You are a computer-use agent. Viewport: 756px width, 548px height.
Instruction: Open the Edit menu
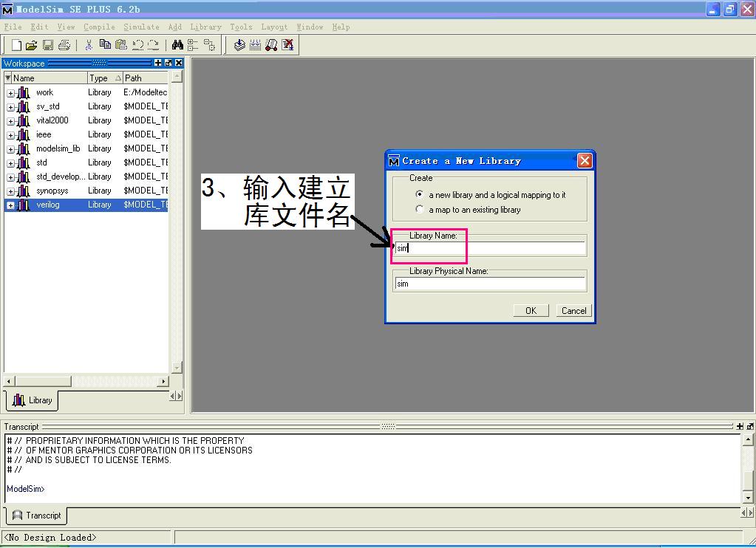39,27
